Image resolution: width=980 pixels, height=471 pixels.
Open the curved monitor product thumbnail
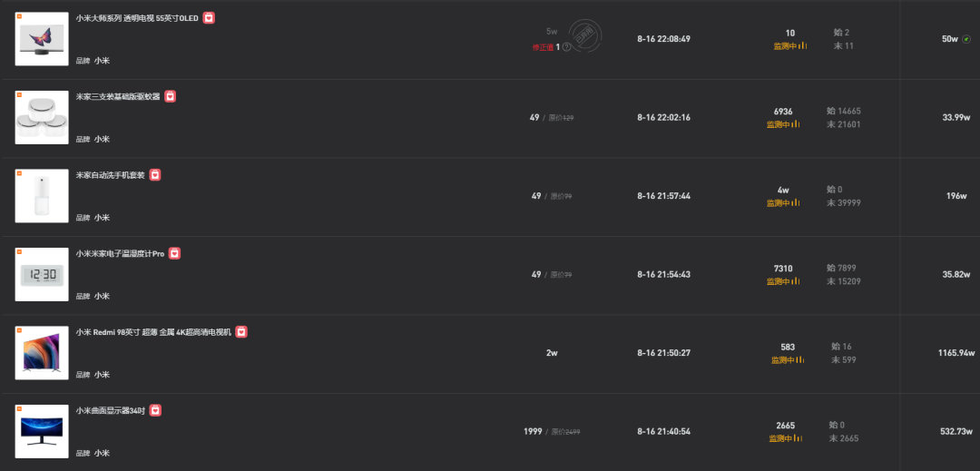(x=42, y=431)
